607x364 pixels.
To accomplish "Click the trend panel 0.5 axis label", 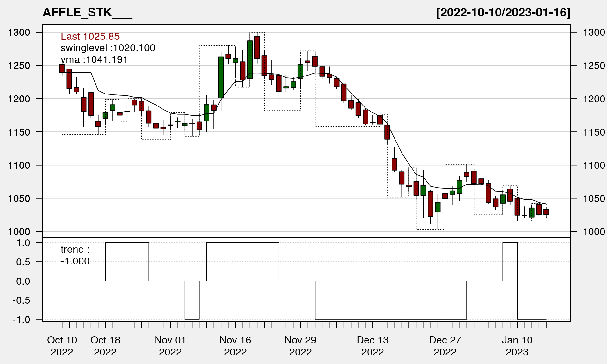I will (23, 262).
